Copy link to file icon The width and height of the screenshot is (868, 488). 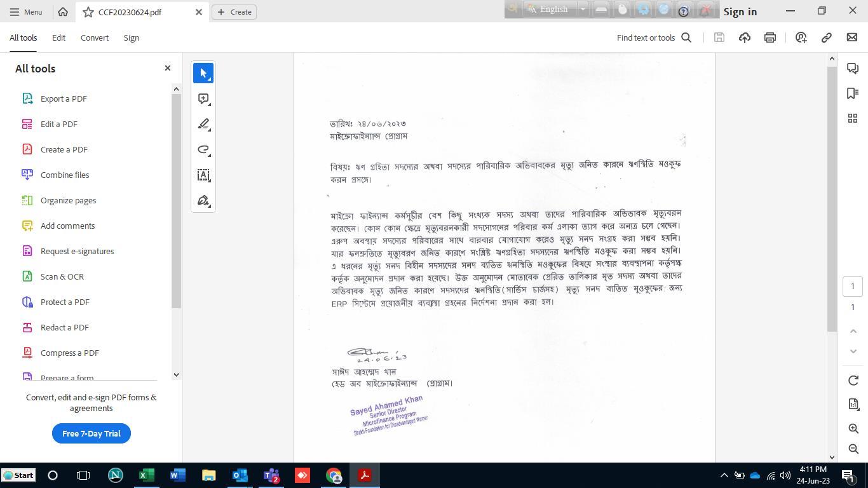point(827,37)
